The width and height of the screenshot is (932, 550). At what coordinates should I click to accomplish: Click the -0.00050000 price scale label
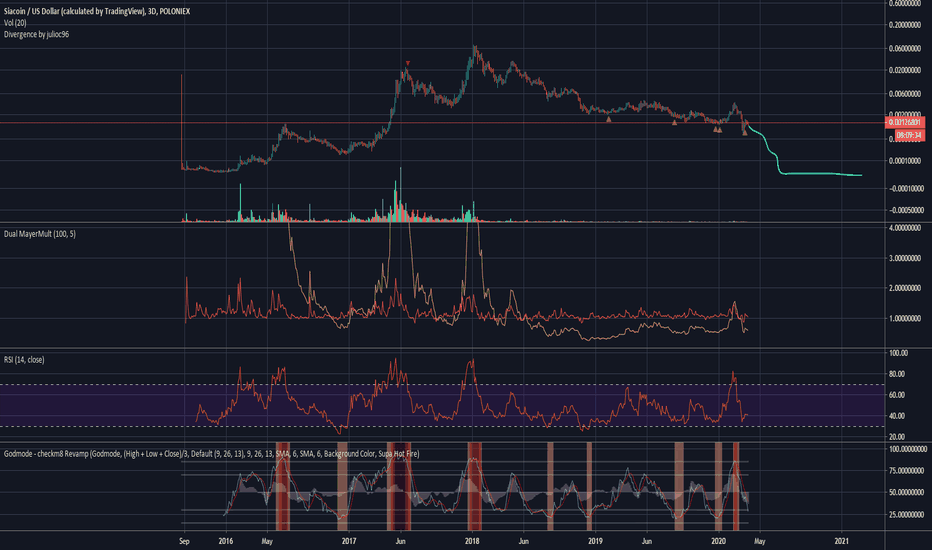(x=905, y=210)
